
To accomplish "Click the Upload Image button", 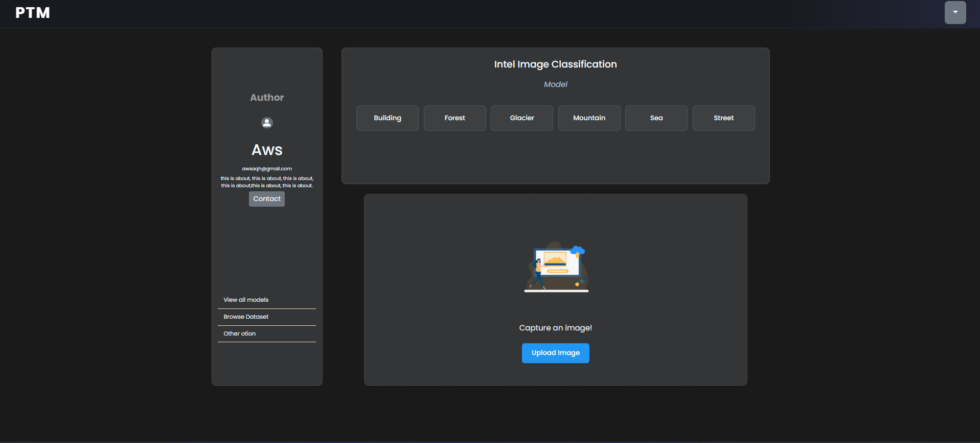I will coord(556,353).
